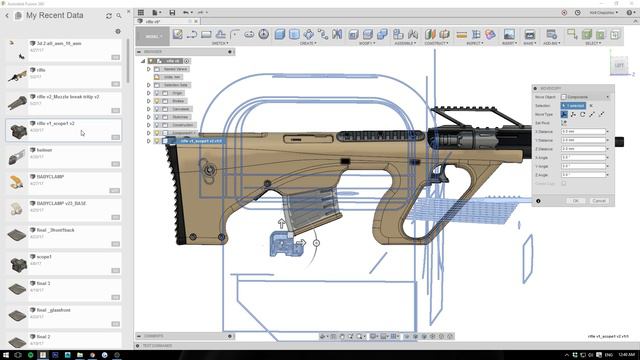
Task: Click the Combine icon in Modify group
Action: click(x=382, y=34)
